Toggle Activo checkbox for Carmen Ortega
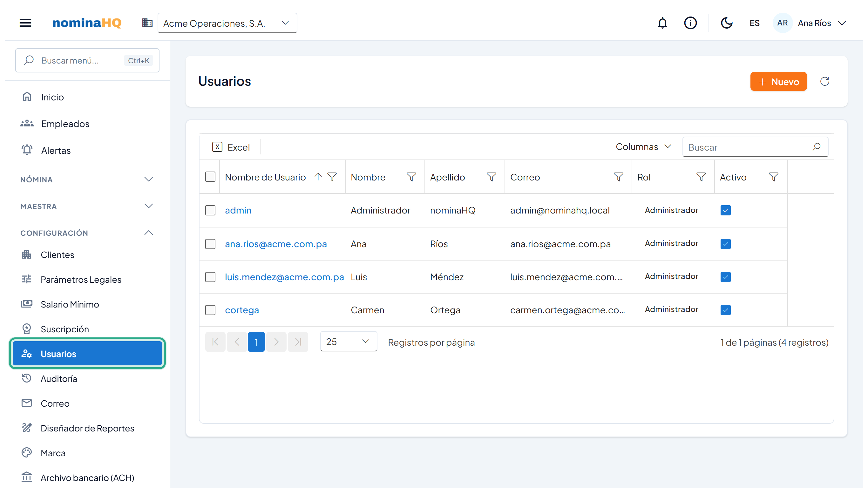The image size is (868, 488). pyautogui.click(x=725, y=310)
